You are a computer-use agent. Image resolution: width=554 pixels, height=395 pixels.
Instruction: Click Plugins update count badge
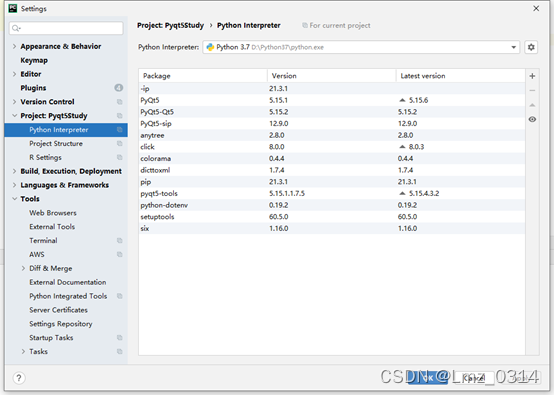point(119,88)
